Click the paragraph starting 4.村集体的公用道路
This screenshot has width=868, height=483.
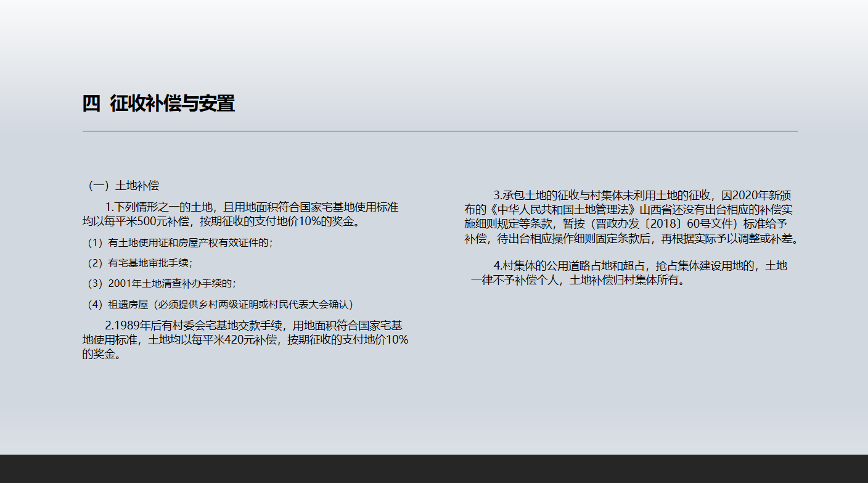(629, 273)
